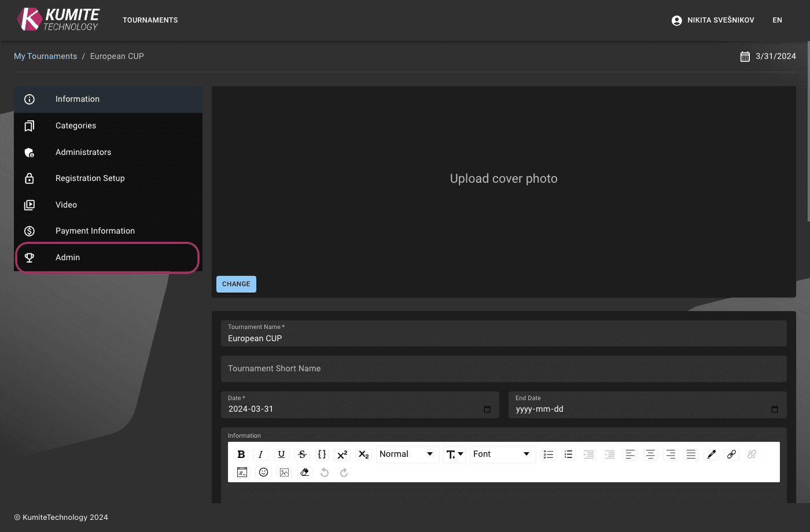
Task: Insert an image into the Information field
Action: click(284, 472)
